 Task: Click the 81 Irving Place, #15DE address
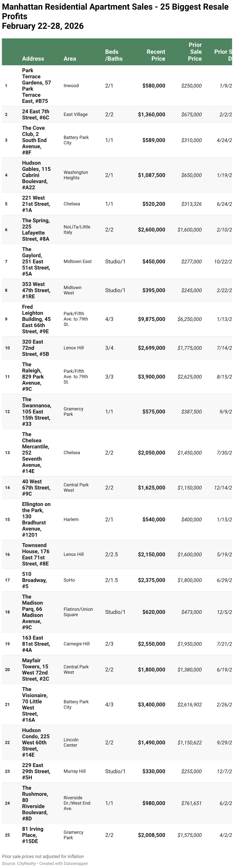[x=33, y=835]
